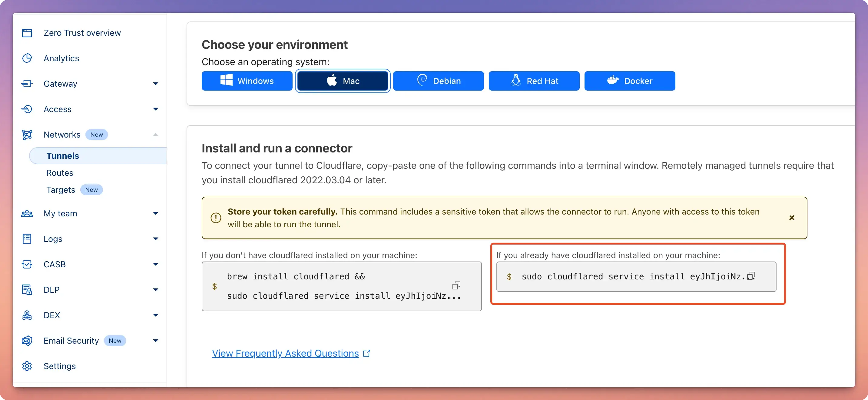Screen dimensions: 868x400
Task: Click the 'Install and run a connector' heading
Action: (277, 148)
